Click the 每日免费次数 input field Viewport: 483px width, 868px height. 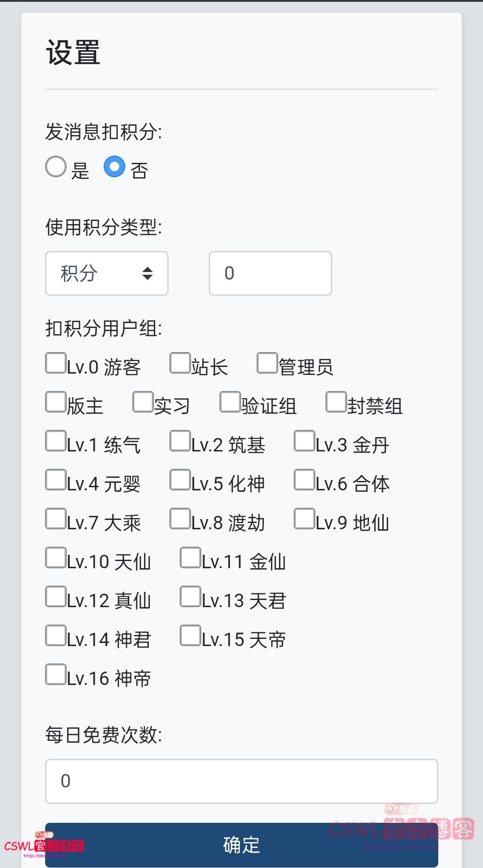click(x=241, y=781)
